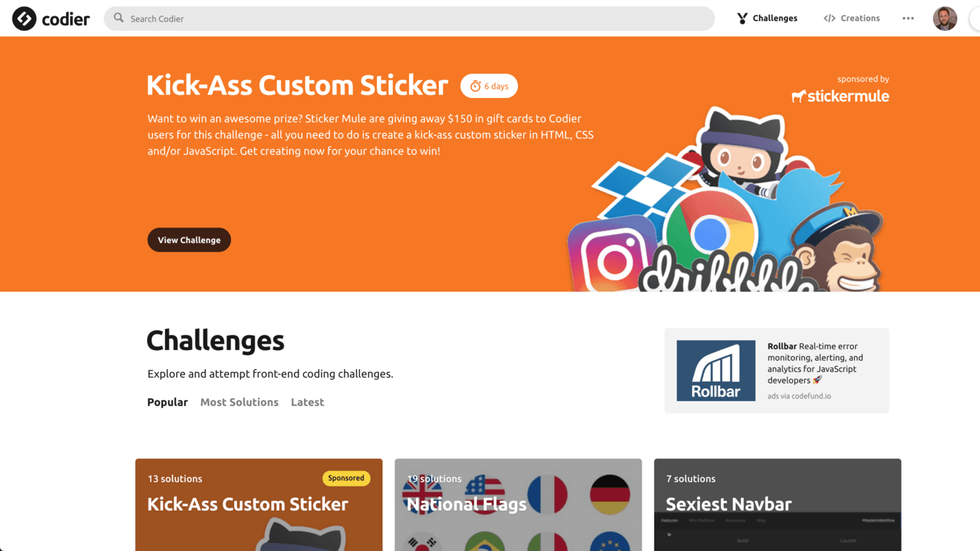Click the Creations code brackets icon
This screenshot has width=980, height=551.
pos(829,19)
